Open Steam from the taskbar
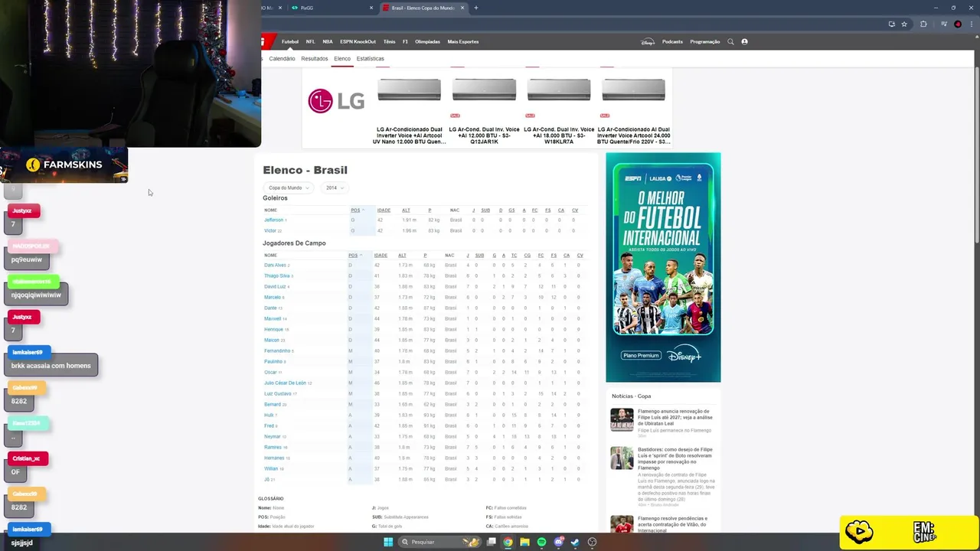This screenshot has height=551, width=980. point(575,542)
